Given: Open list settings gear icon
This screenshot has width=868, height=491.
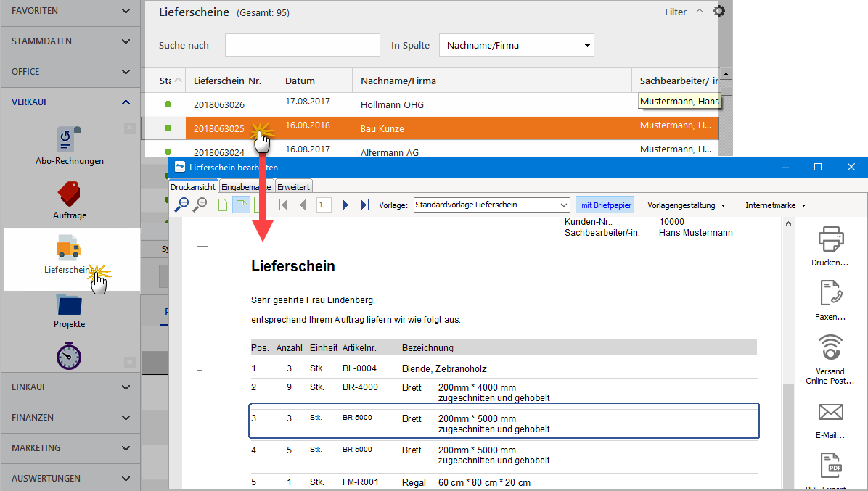Looking at the screenshot, I should pos(719,11).
